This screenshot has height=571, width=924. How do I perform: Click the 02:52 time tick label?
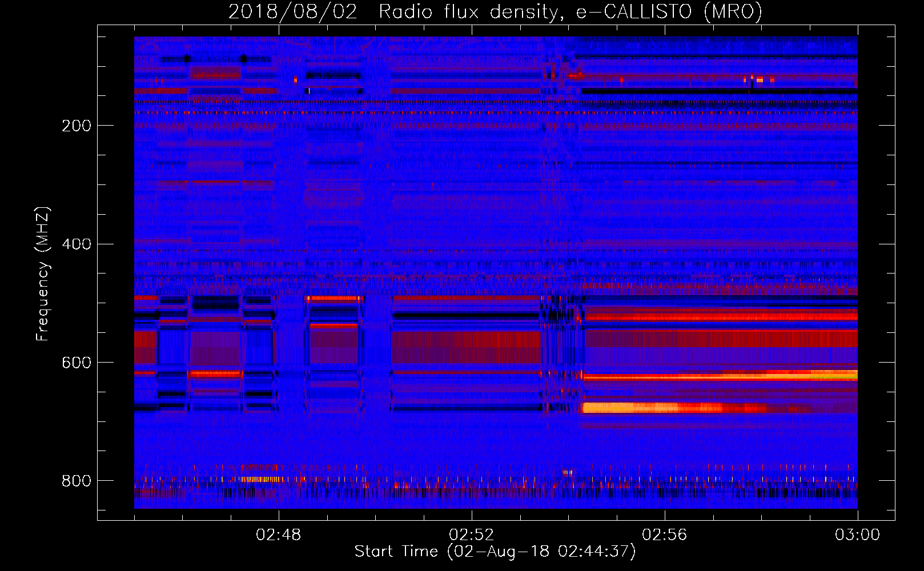[472, 535]
